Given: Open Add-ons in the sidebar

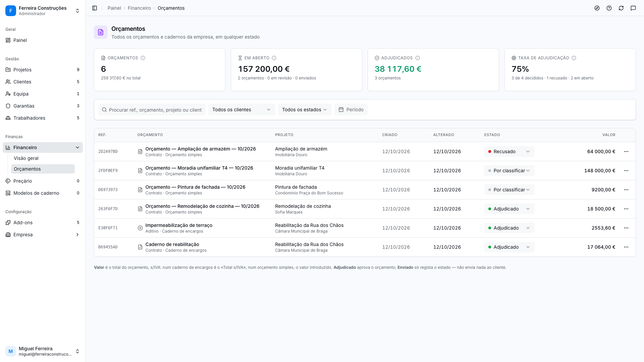Looking at the screenshot, I should (x=43, y=223).
